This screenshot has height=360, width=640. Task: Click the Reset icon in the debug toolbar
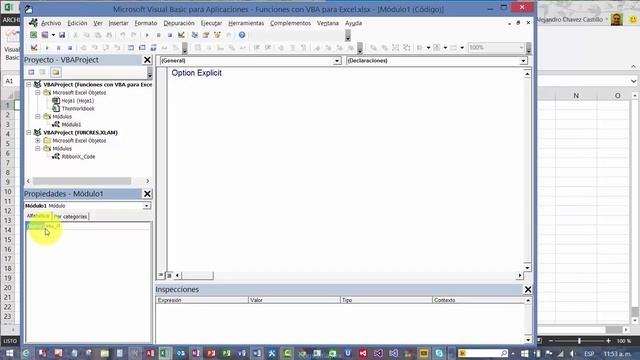tap(70, 48)
